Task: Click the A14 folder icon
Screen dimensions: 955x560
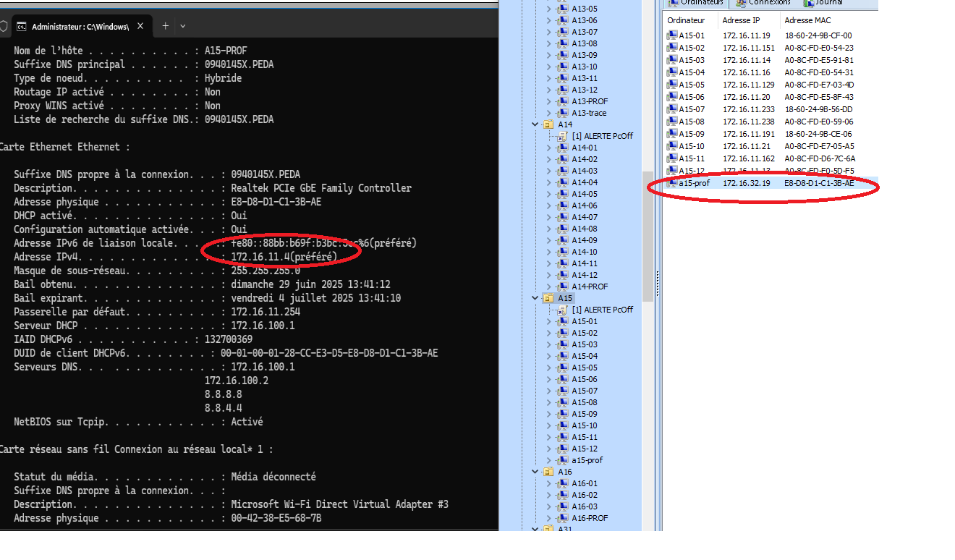Action: coord(548,124)
